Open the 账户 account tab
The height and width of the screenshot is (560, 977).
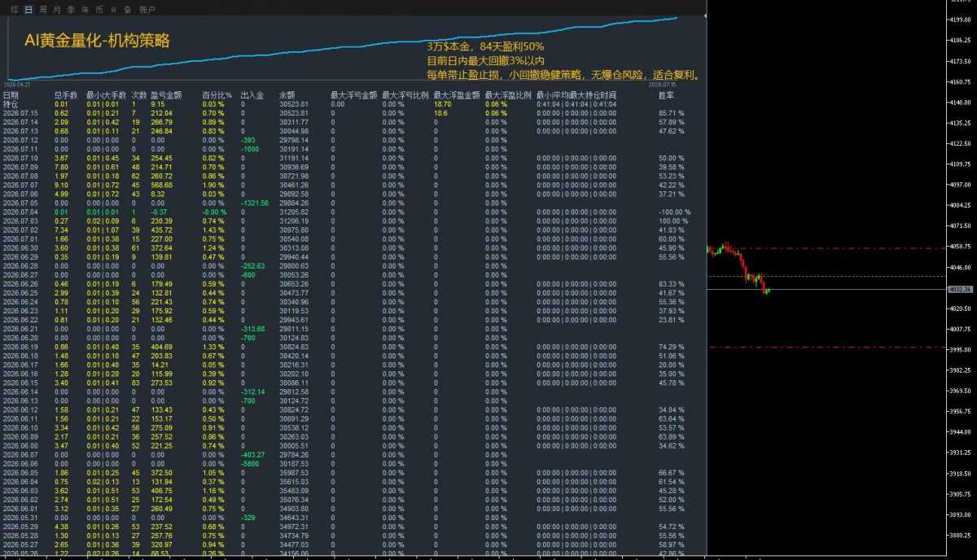pyautogui.click(x=147, y=9)
